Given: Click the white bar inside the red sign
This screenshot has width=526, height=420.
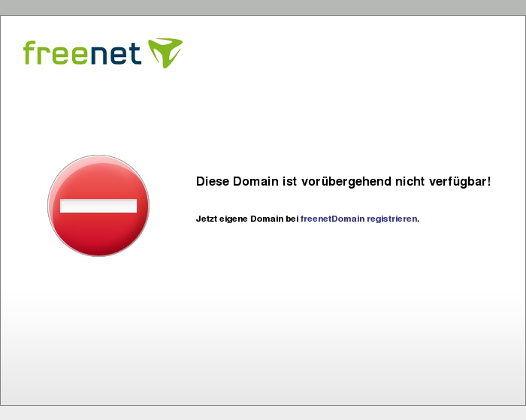Looking at the screenshot, I should point(98,206).
